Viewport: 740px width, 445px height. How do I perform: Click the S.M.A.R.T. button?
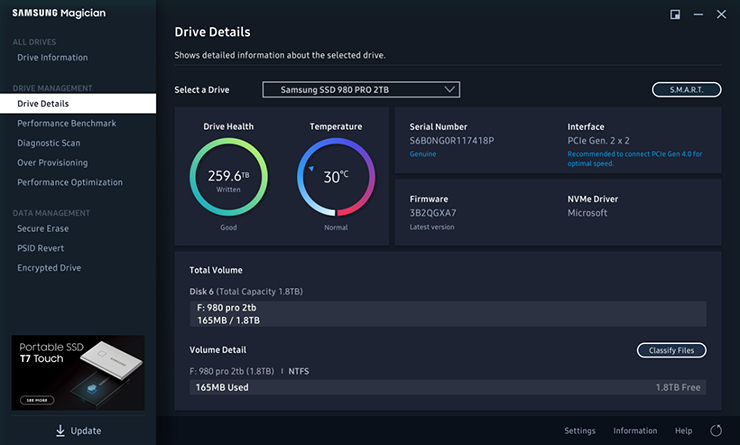pyautogui.click(x=687, y=90)
